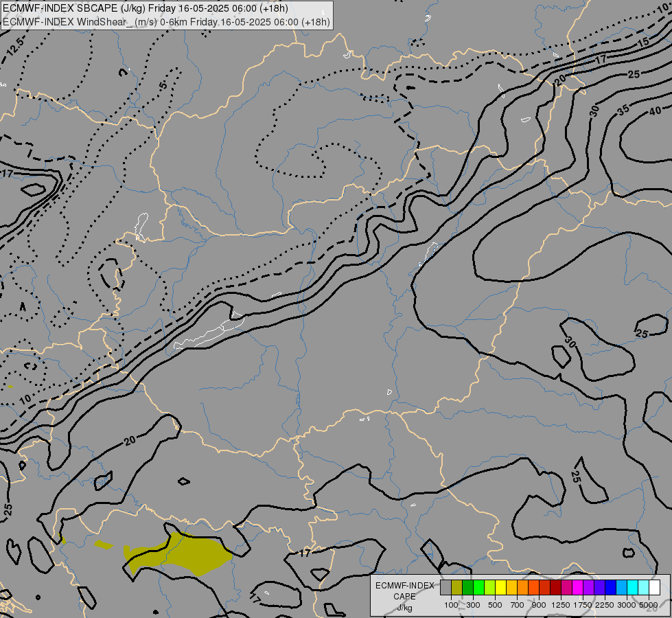The width and height of the screenshot is (672, 618).
Task: Click the 'CAPE' word in the legend
Action: (x=404, y=596)
